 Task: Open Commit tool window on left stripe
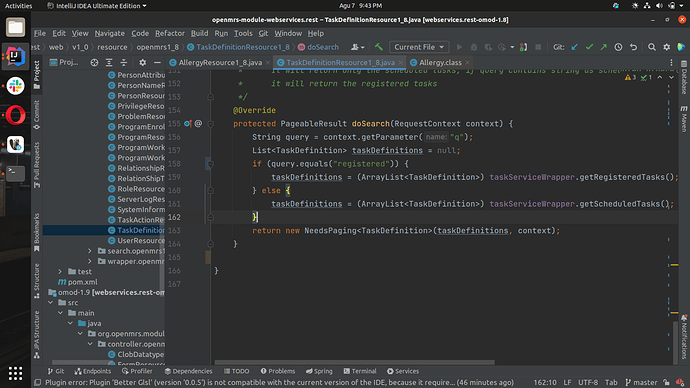pyautogui.click(x=37, y=114)
